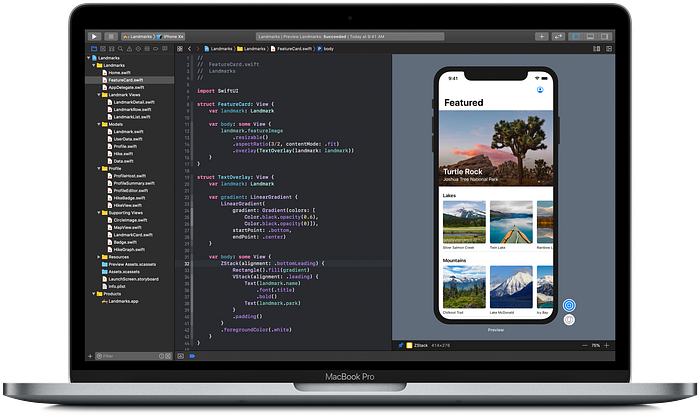Open the Debug navigator
Image resolution: width=700 pixels, height=416 pixels.
(147, 49)
